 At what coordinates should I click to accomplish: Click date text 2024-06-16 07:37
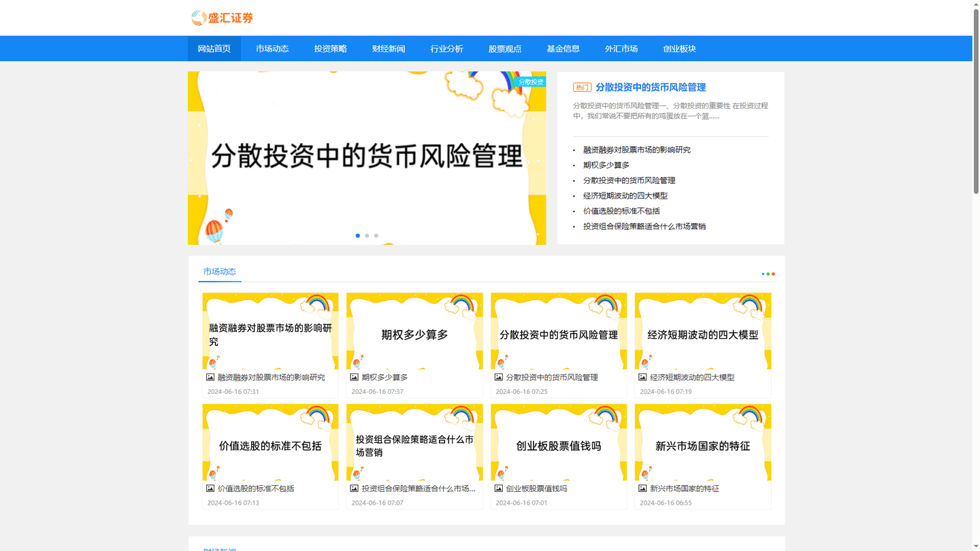(378, 392)
